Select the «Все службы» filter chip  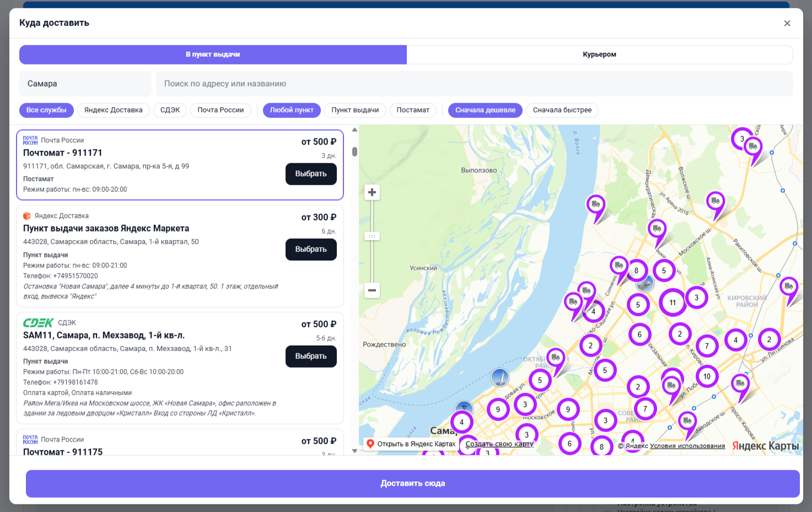click(46, 110)
